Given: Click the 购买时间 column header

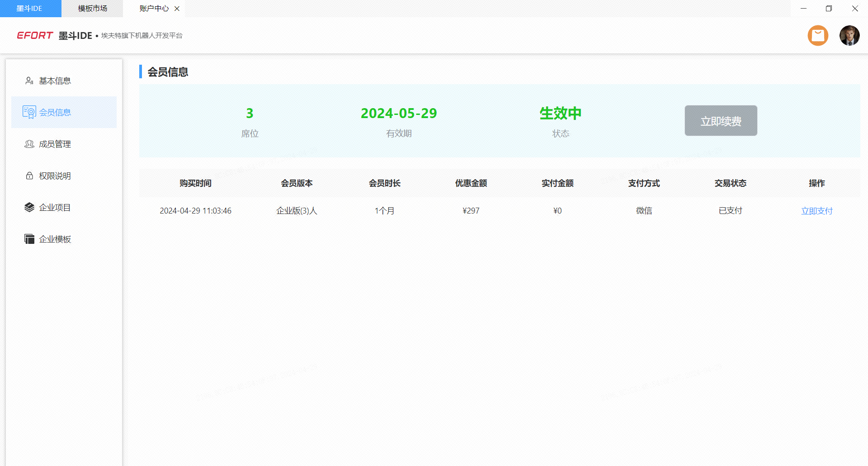Looking at the screenshot, I should [195, 183].
